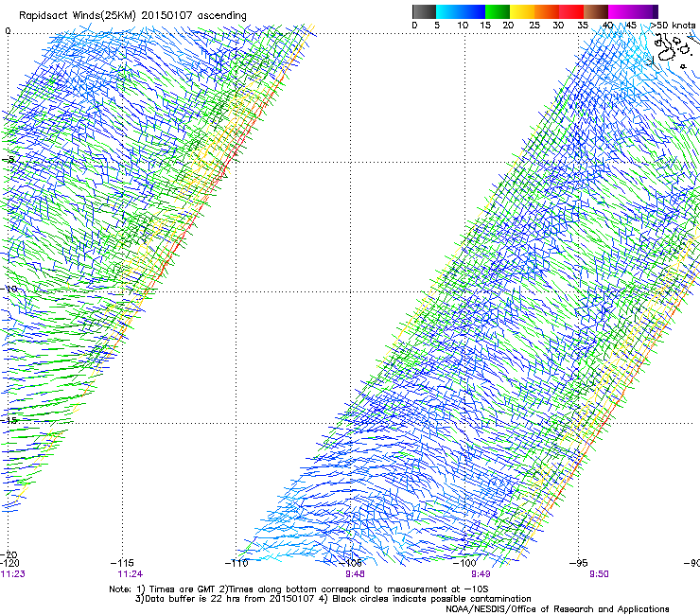Click the red 30-35 knots legend swatch
The height and width of the screenshot is (615, 700).
coord(571,11)
